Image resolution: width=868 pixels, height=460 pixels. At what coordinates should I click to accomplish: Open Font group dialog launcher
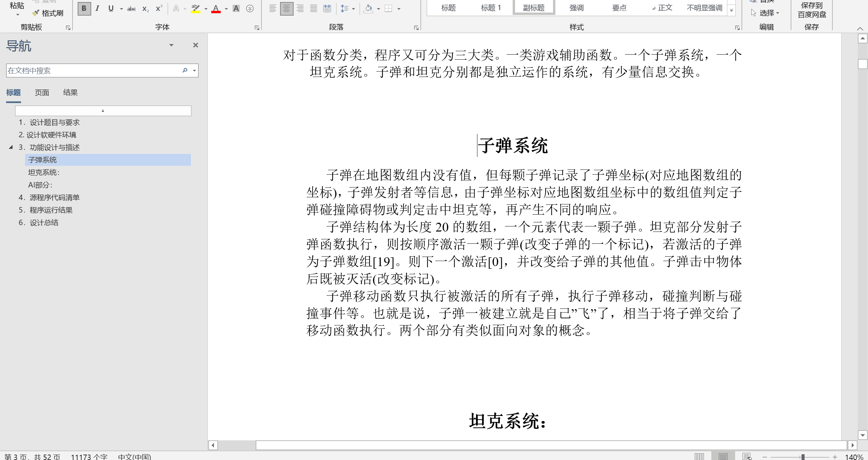(x=257, y=28)
